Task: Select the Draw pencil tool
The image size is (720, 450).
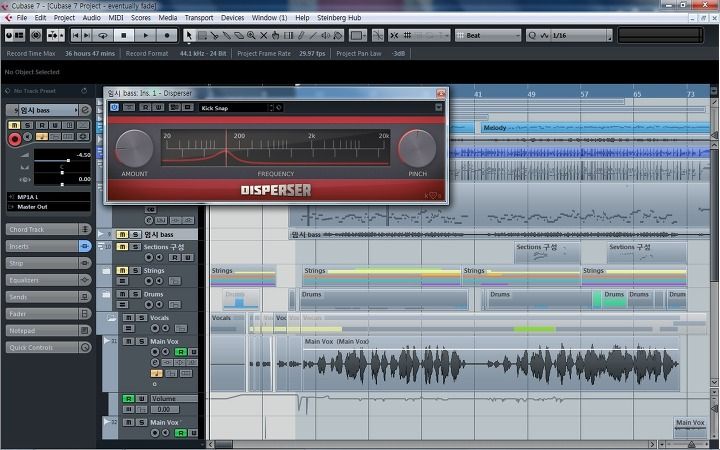Action: [x=301, y=35]
